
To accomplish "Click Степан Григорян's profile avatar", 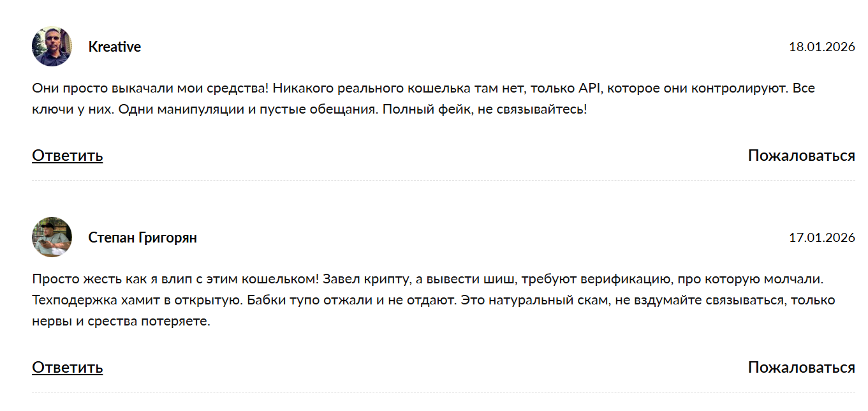I will click(52, 237).
